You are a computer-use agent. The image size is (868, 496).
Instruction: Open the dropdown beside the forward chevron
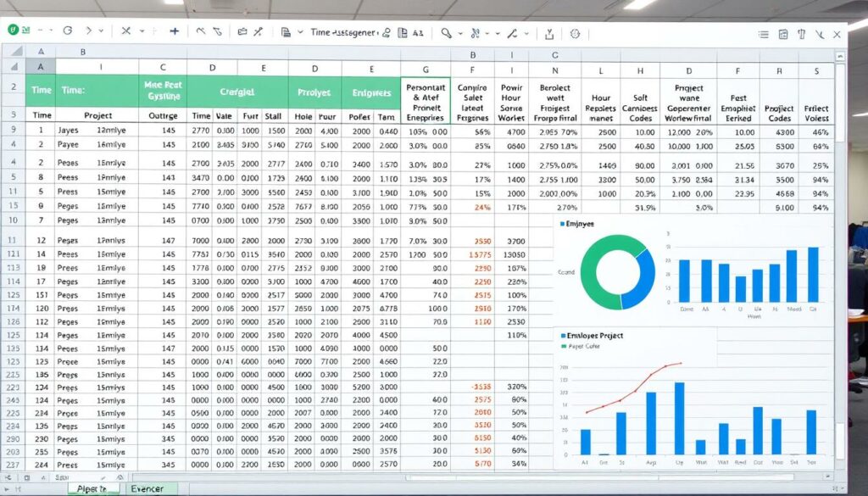[101, 31]
